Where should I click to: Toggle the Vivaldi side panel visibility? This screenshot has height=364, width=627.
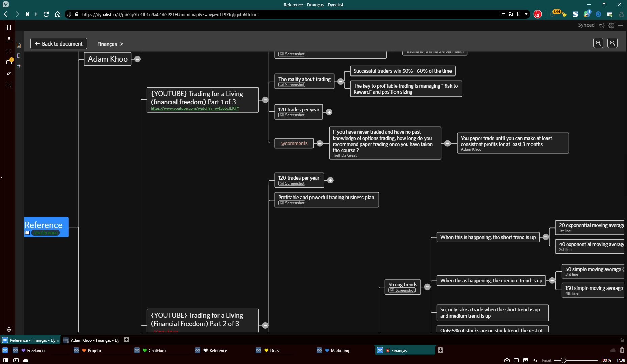pyautogui.click(x=6, y=360)
